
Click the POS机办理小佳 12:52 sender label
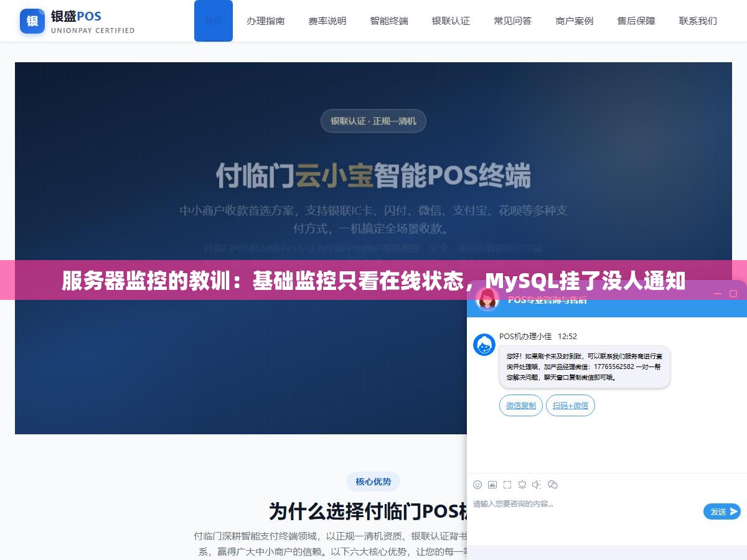coord(538,337)
